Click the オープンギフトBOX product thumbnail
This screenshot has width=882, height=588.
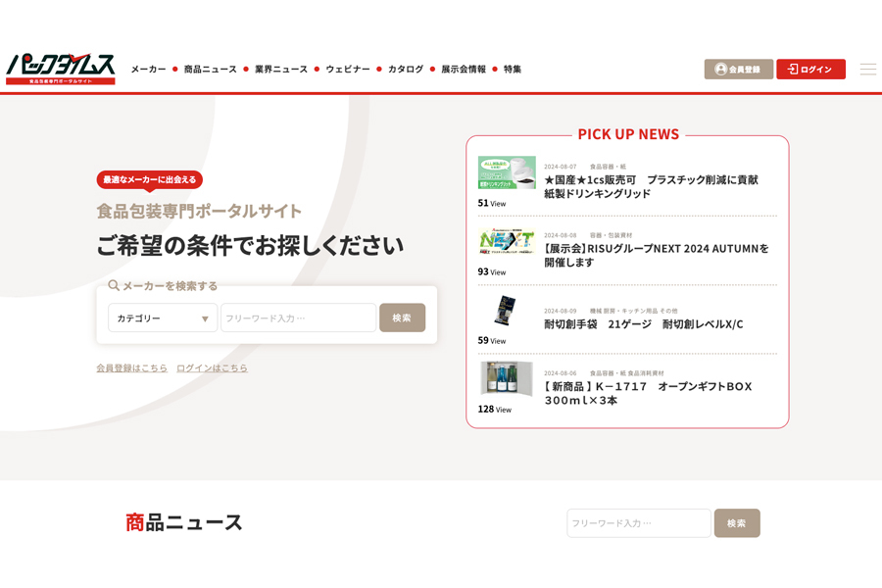pos(507,379)
